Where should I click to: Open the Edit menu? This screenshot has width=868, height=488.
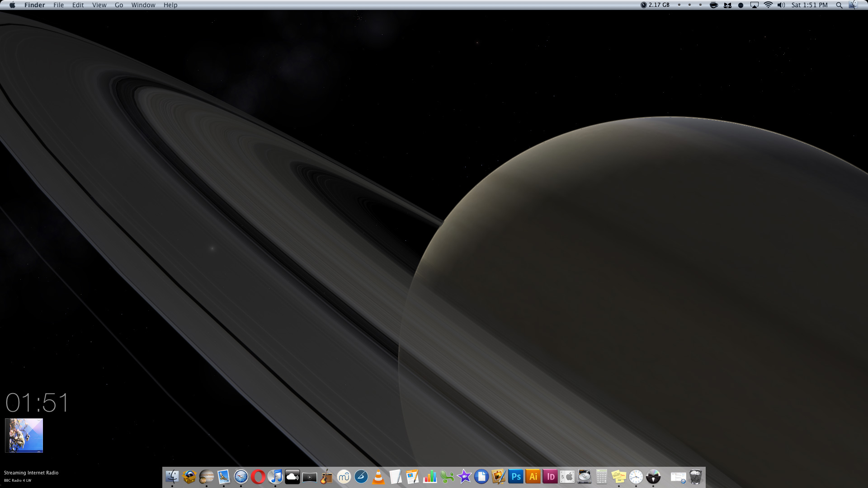point(78,5)
